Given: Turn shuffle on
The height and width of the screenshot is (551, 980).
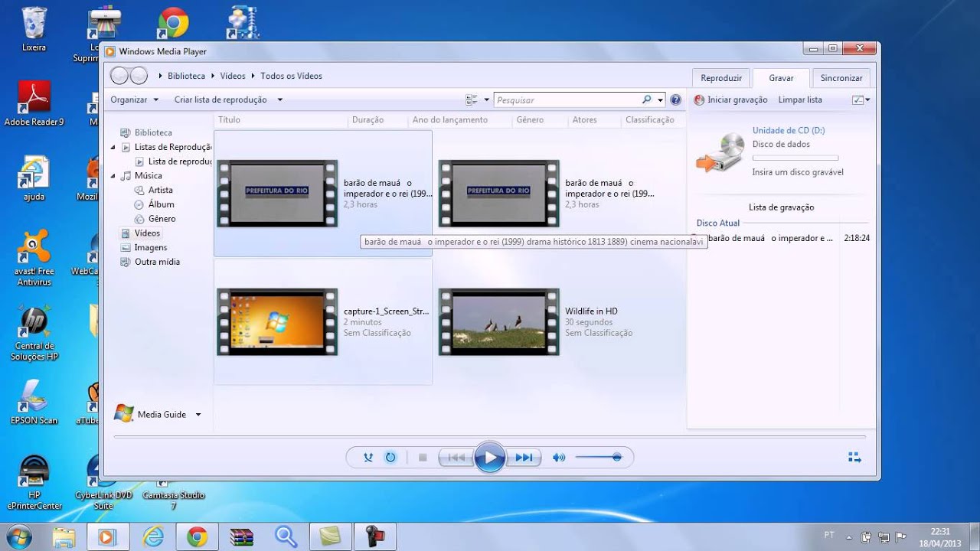Looking at the screenshot, I should click(x=368, y=458).
